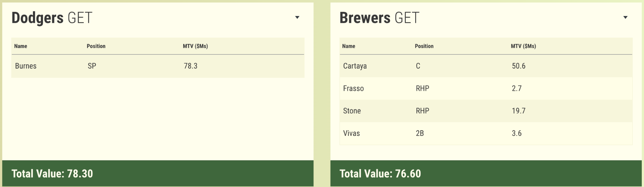Sort Brewers table by Name header

(x=348, y=46)
